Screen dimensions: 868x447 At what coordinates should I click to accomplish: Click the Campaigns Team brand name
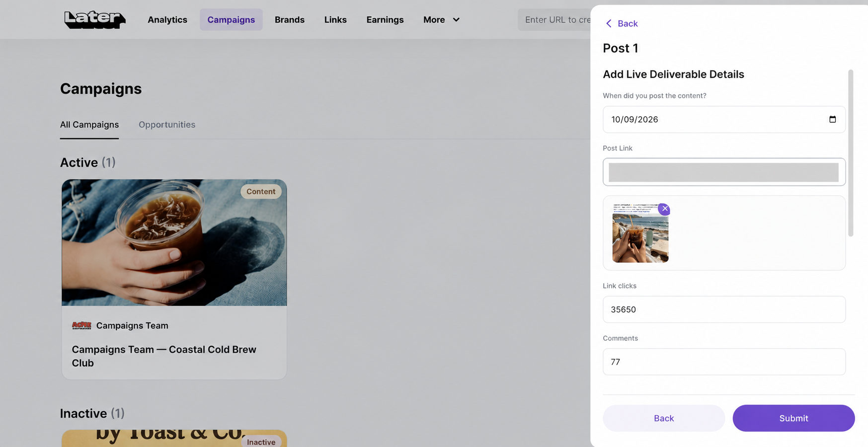[132, 325]
